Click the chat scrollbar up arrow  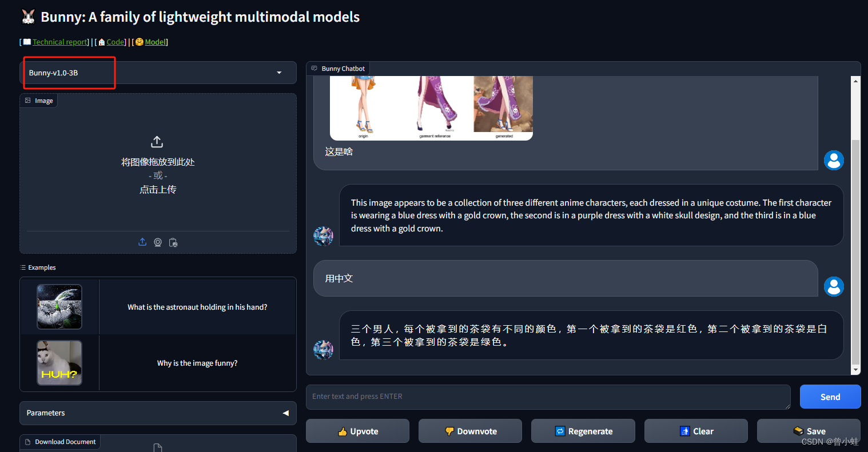point(855,81)
